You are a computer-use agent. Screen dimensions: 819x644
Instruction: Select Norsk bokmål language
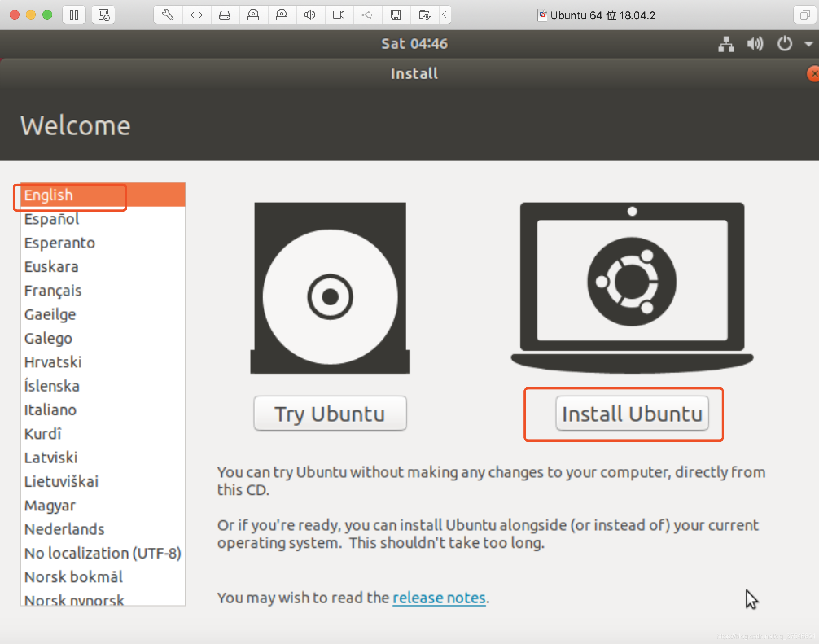[x=103, y=577]
